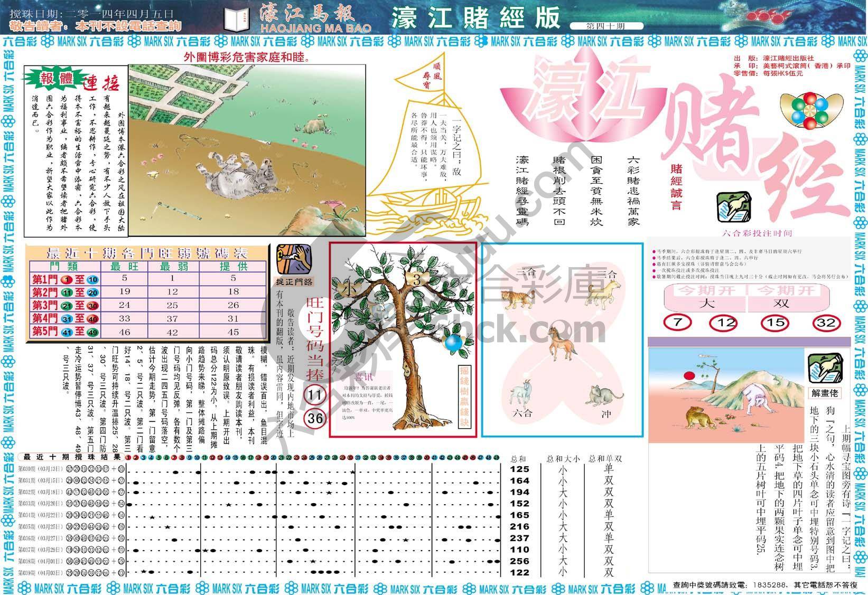Click the 今期开 双 box

pyautogui.click(x=790, y=298)
